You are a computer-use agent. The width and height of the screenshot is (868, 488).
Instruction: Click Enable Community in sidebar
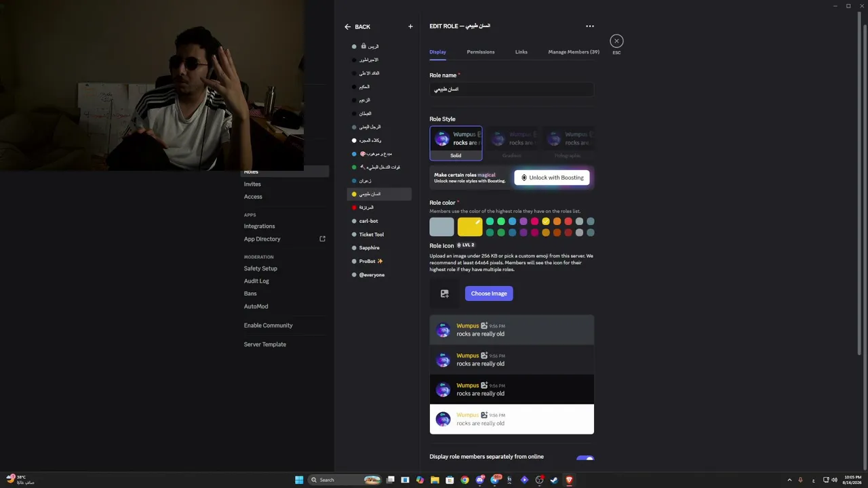point(269,325)
